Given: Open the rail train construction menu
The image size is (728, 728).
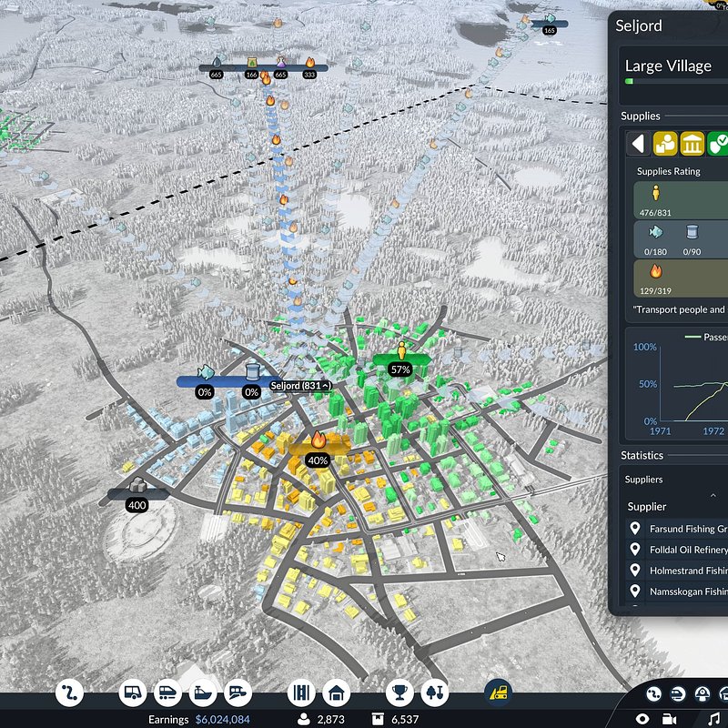Looking at the screenshot, I should point(167,693).
